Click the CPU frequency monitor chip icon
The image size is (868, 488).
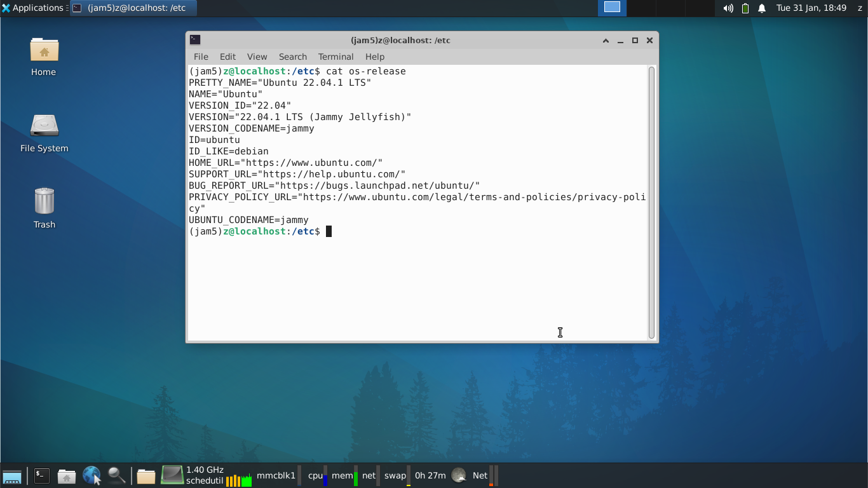[x=172, y=475]
